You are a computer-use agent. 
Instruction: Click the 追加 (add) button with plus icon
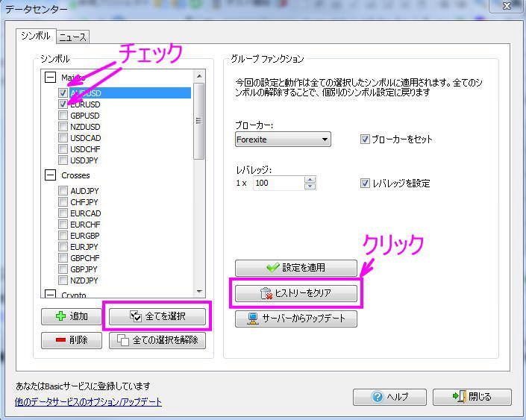click(71, 316)
